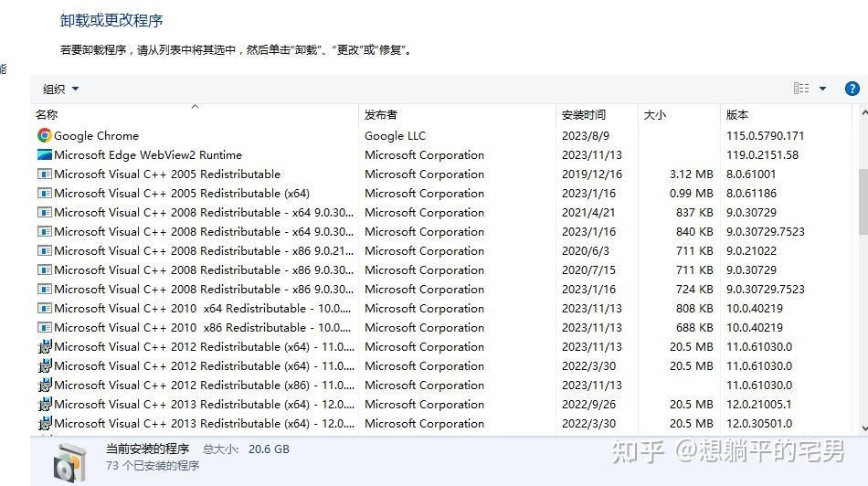Screen dimensions: 868x486
Task: Open the 组织 dropdown menu
Action: pyautogui.click(x=61, y=90)
